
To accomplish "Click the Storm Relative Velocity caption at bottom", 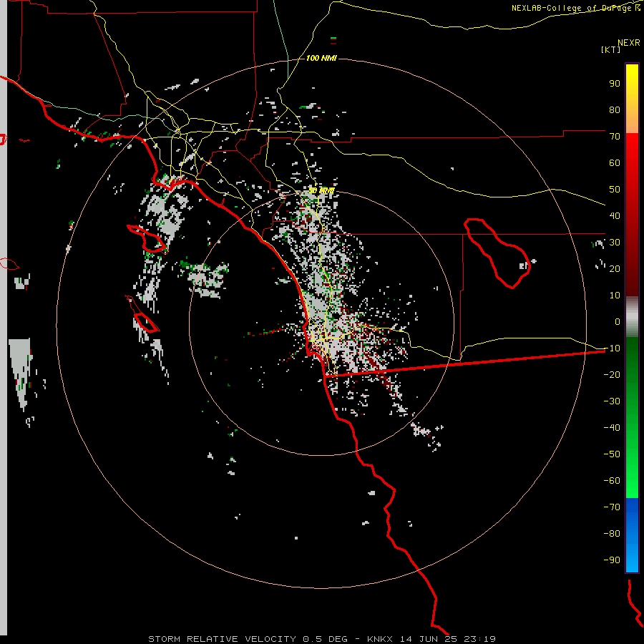I will [x=321, y=639].
